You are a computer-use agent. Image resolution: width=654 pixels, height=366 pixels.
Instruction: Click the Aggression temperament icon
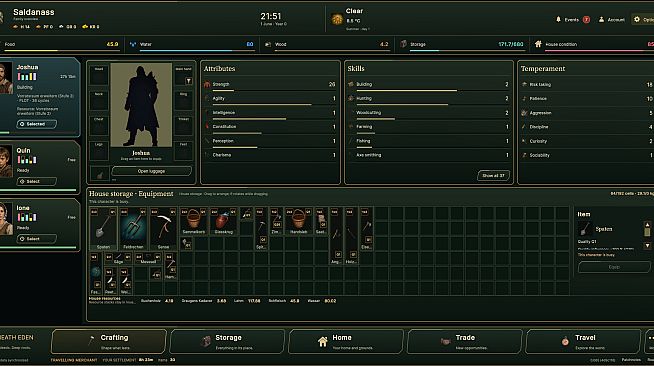524,113
